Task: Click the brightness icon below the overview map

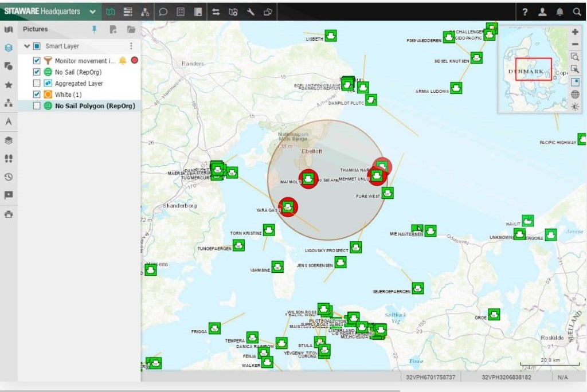Action: click(x=576, y=107)
